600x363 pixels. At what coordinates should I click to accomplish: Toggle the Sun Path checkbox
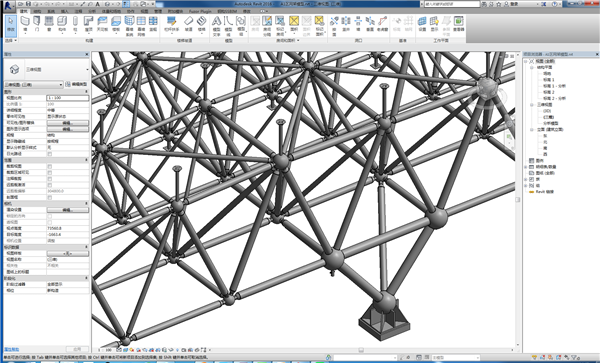[x=49, y=154]
